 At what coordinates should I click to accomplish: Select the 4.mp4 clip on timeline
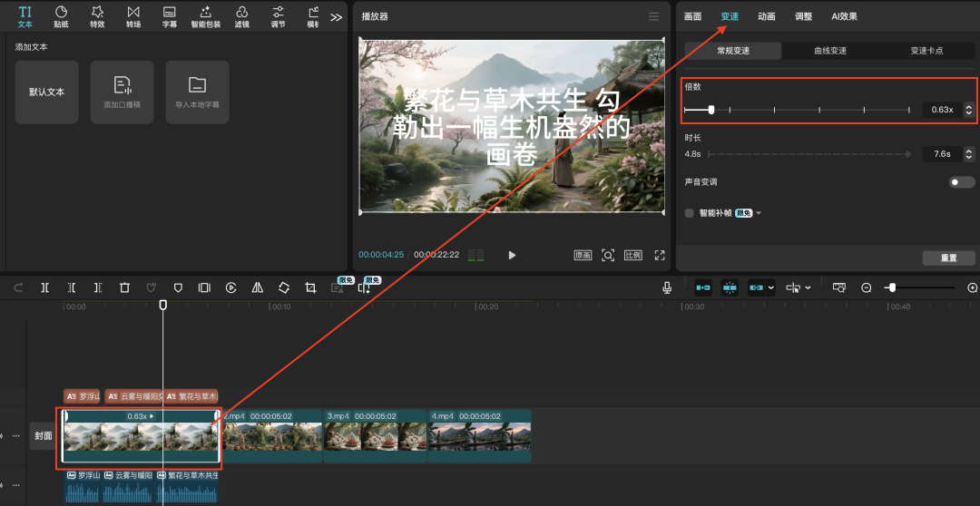[479, 436]
